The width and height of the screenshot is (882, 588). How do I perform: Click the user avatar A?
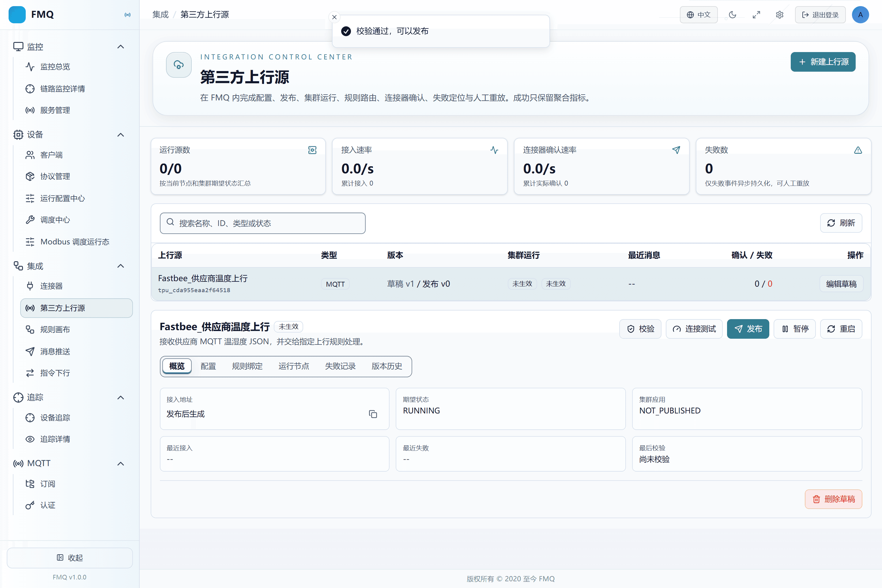(860, 15)
